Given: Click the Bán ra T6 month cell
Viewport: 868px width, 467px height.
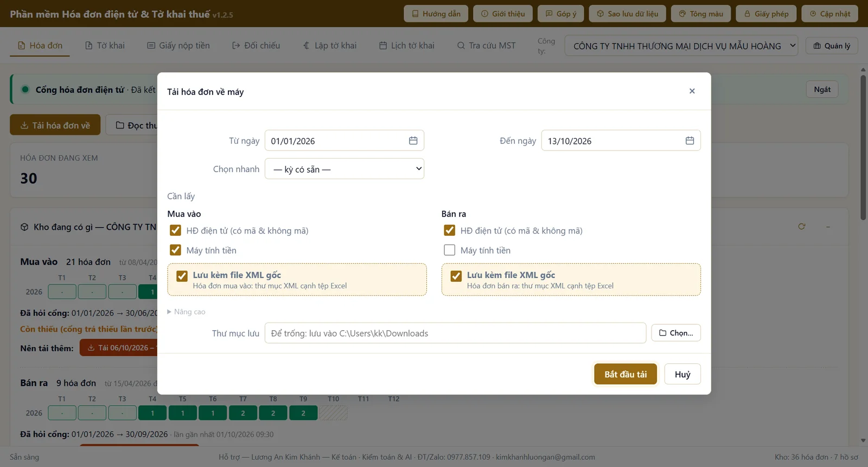Looking at the screenshot, I should [x=213, y=413].
